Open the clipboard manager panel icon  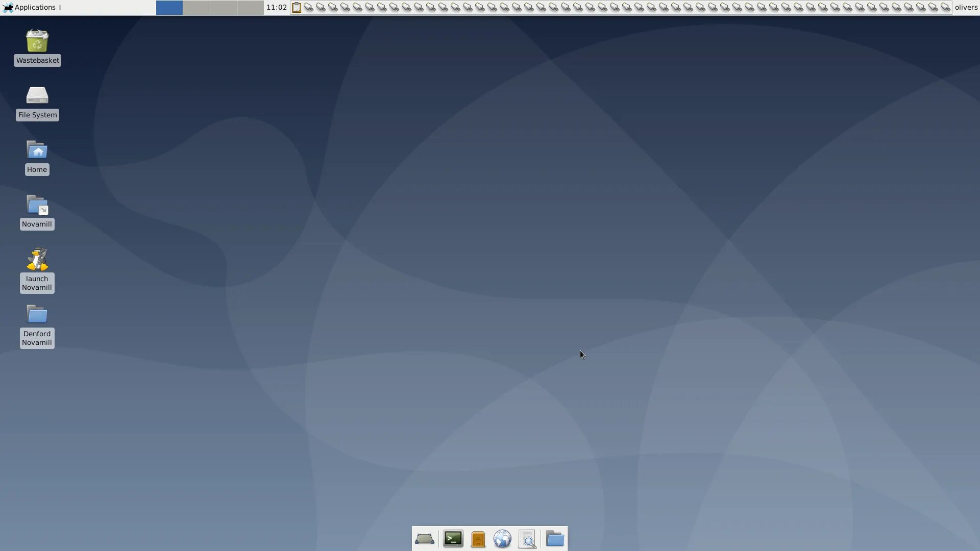click(x=297, y=7)
